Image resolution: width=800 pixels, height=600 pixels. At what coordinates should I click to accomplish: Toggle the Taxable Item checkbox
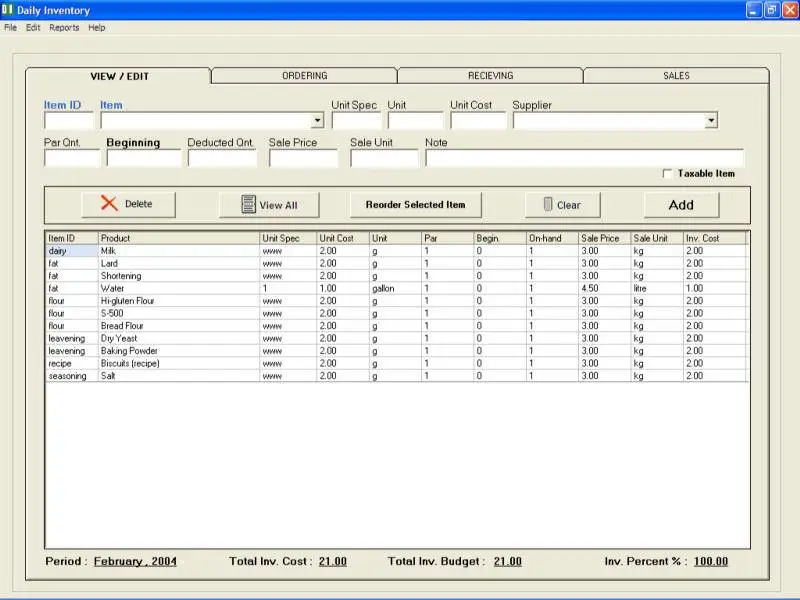coord(667,173)
